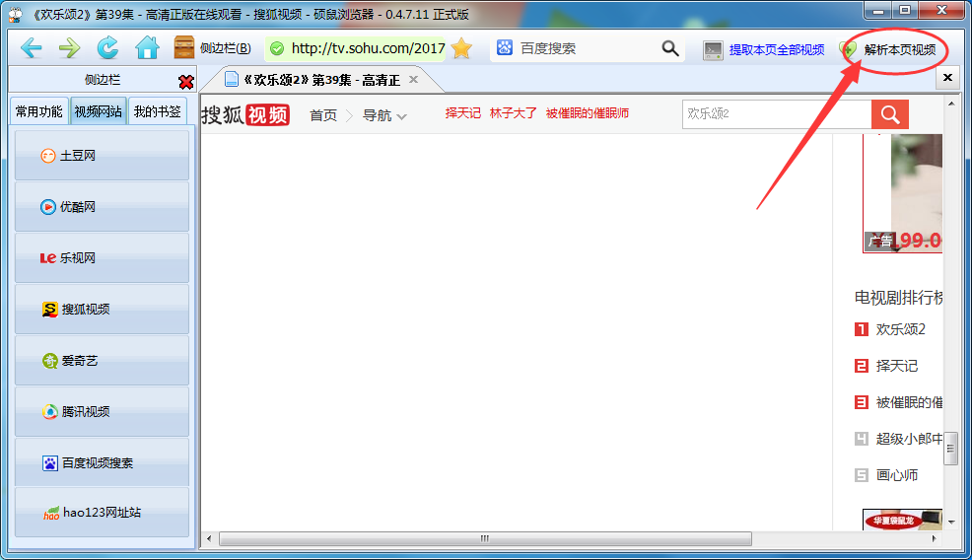Expand the 导航 dropdown
This screenshot has width=972, height=560.
click(384, 115)
